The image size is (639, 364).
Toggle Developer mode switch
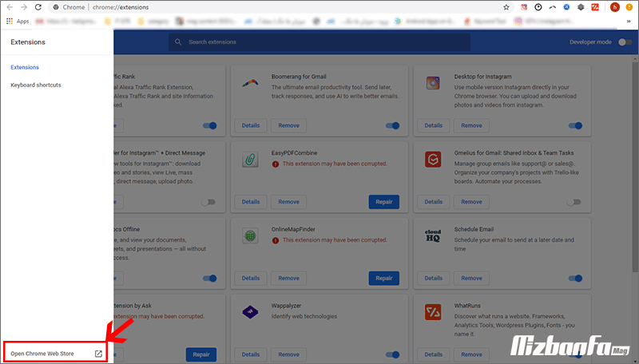[625, 42]
